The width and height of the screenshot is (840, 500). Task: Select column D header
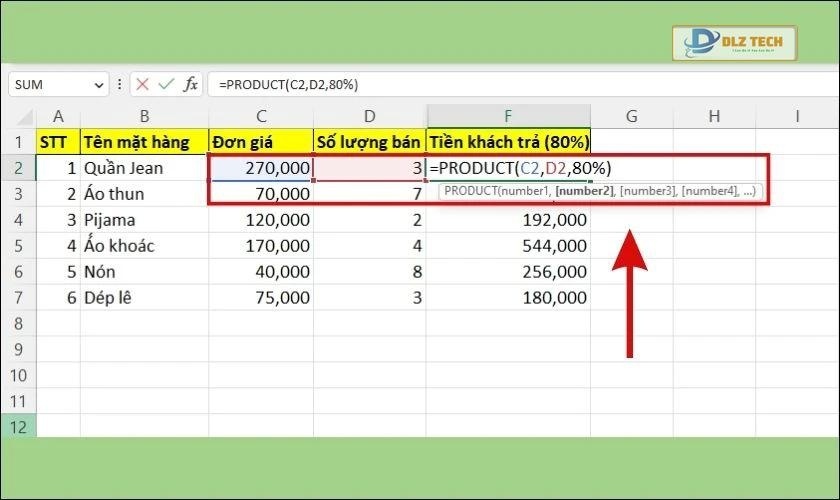tap(370, 116)
